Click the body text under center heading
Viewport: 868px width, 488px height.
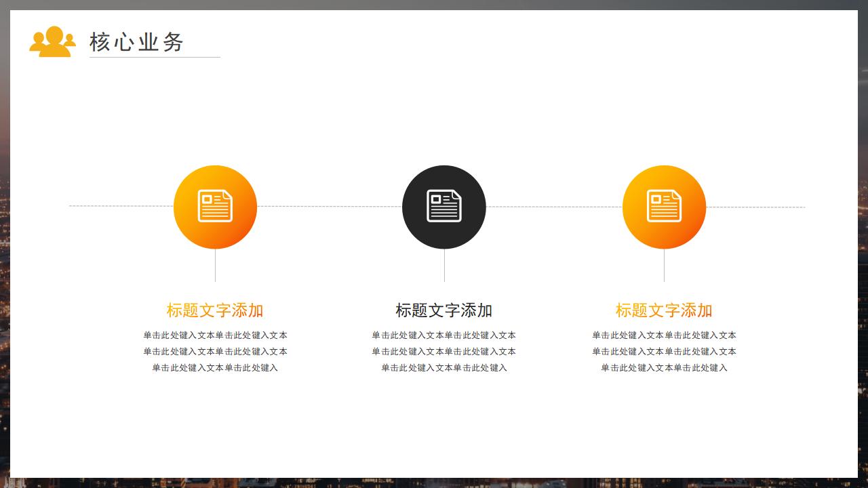[444, 351]
